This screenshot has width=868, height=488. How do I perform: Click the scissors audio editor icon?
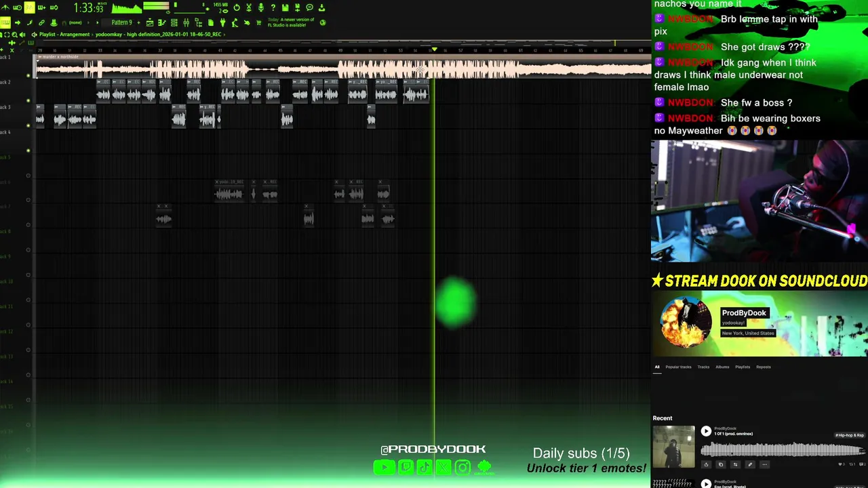[x=249, y=7]
